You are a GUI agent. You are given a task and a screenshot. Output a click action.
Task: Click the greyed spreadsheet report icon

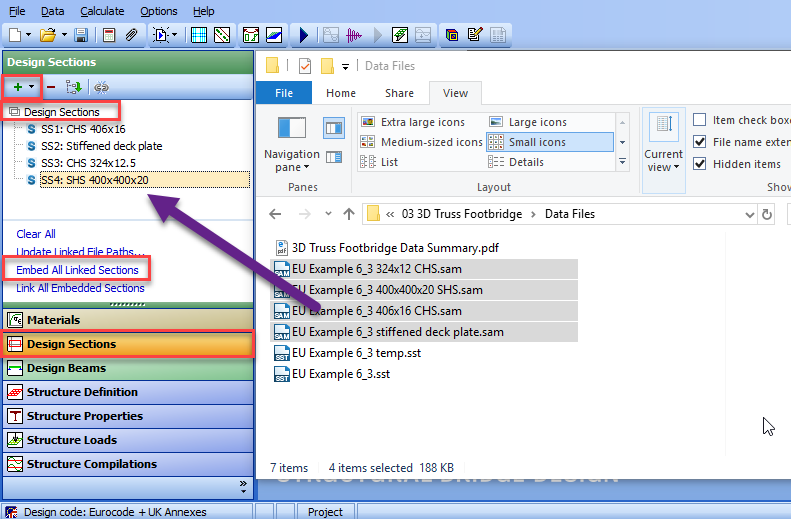point(498,35)
